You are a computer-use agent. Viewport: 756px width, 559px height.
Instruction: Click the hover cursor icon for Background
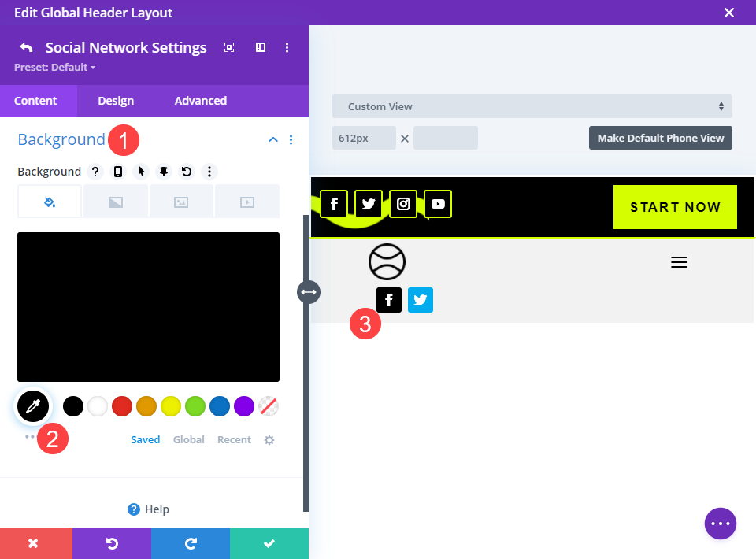click(x=141, y=172)
